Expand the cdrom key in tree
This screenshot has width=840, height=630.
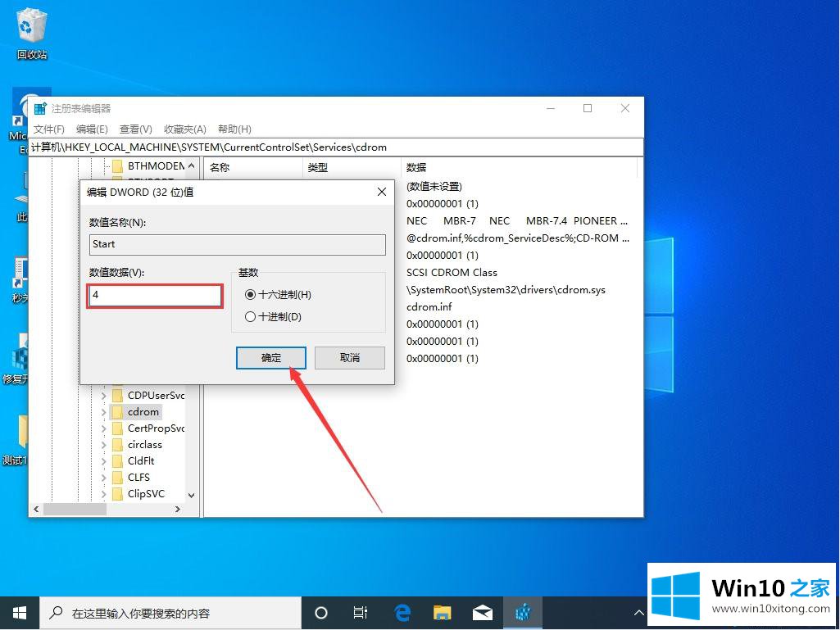click(103, 412)
